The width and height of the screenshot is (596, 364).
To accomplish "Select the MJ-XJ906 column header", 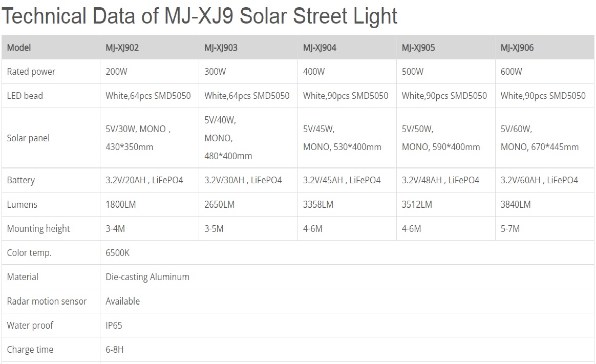I will (x=517, y=48).
